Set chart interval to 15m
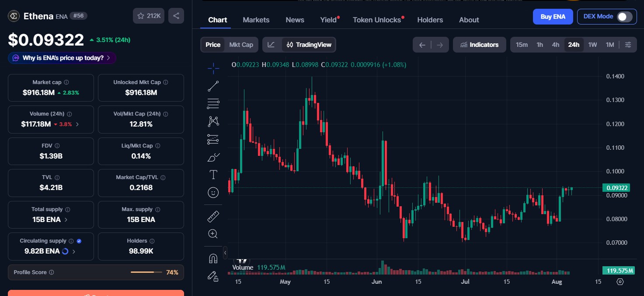 tap(522, 45)
